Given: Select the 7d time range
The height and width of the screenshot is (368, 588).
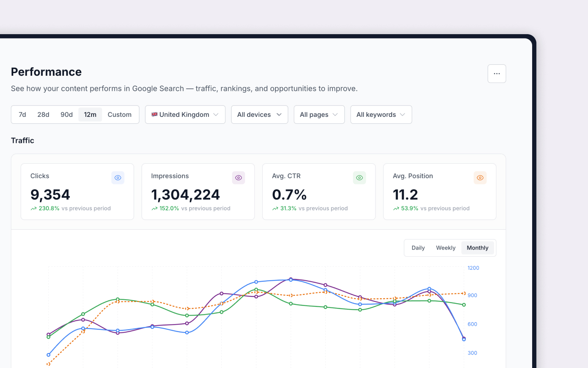Looking at the screenshot, I should [22, 115].
